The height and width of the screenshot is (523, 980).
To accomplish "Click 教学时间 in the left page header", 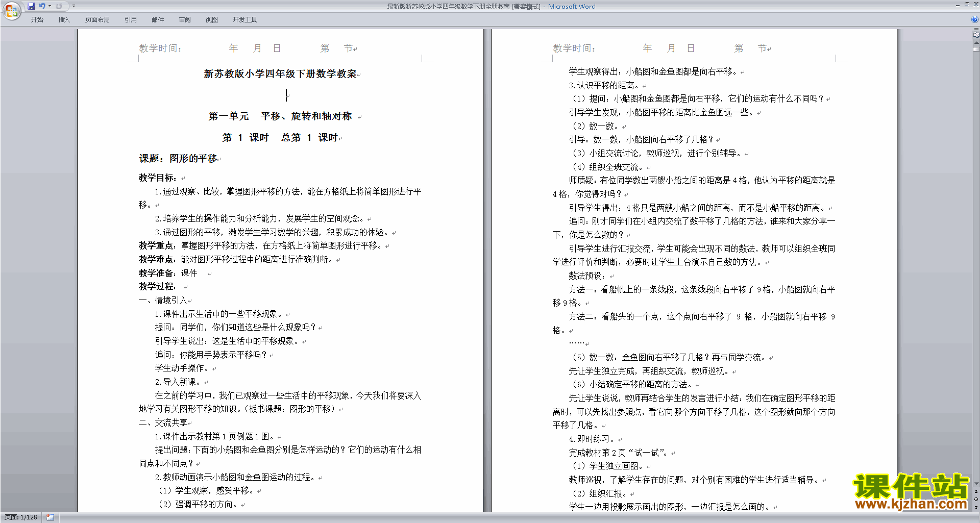I will (160, 48).
